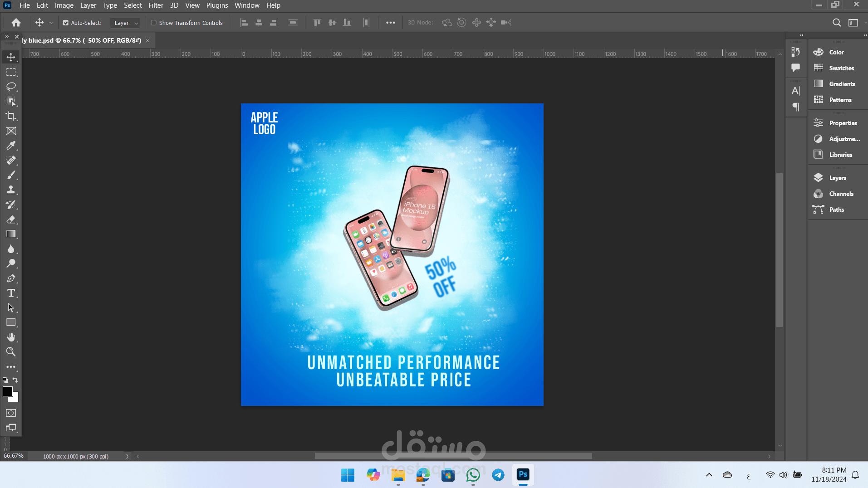Viewport: 868px width, 488px height.
Task: Open the Layer menu
Action: point(88,5)
